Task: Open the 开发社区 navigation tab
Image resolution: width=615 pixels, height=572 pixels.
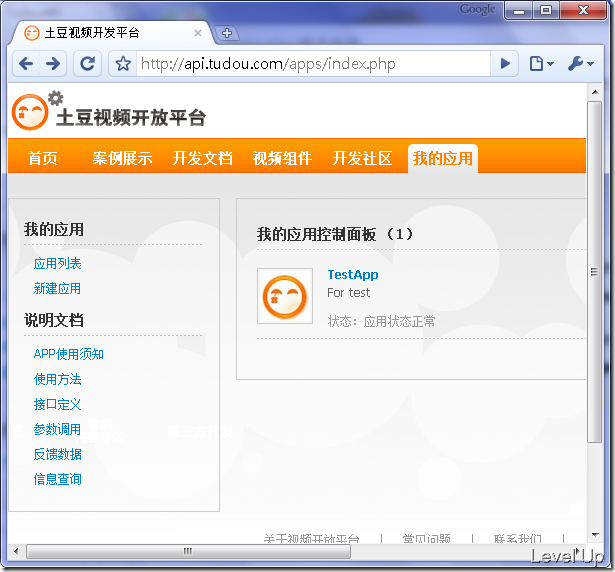Action: pyautogui.click(x=362, y=158)
